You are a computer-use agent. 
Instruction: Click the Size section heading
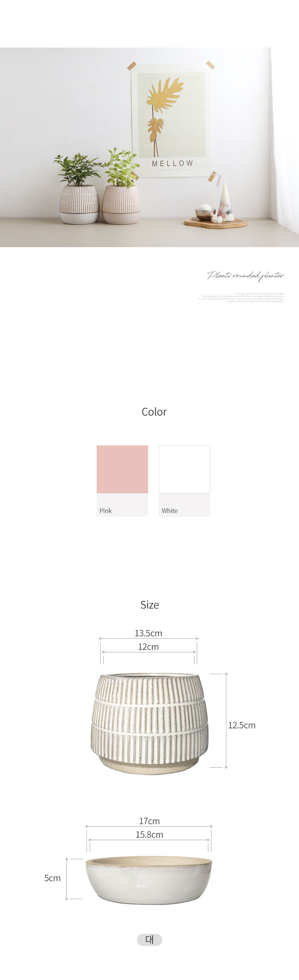(x=149, y=604)
